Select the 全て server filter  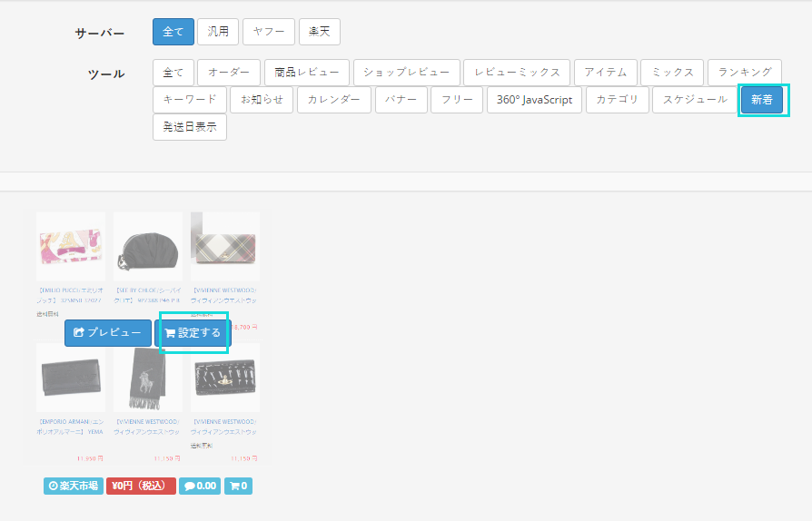(x=173, y=32)
